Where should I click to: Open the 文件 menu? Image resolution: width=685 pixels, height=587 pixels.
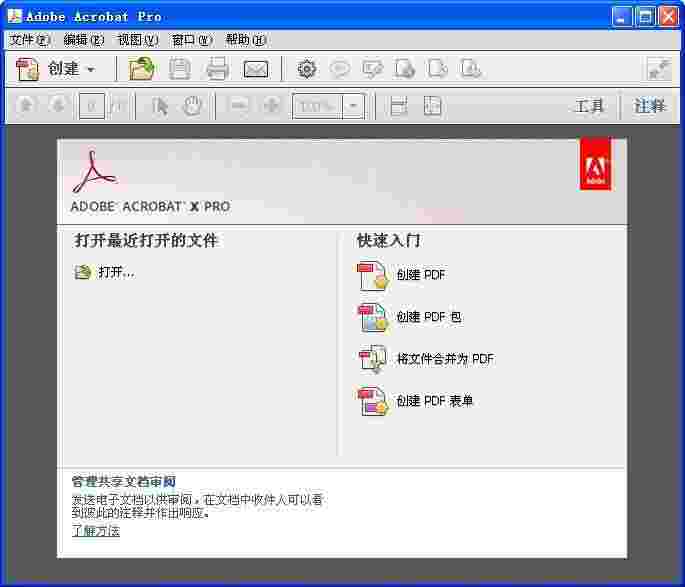point(29,40)
